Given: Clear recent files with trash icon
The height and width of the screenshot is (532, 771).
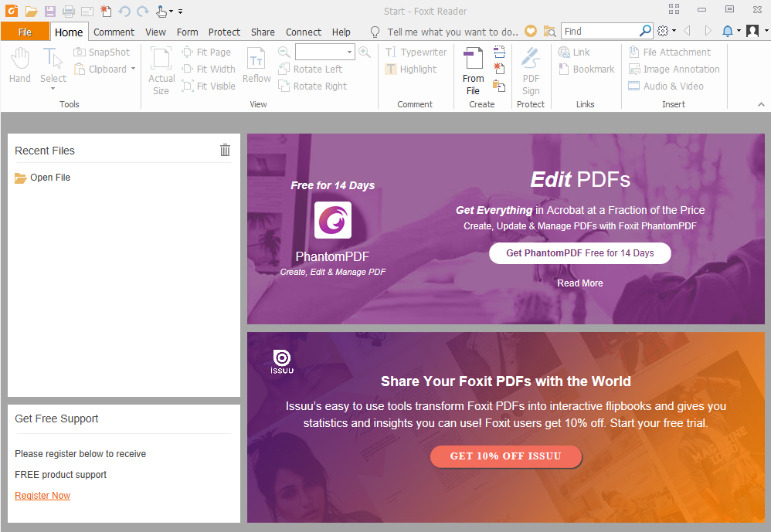Looking at the screenshot, I should point(225,150).
